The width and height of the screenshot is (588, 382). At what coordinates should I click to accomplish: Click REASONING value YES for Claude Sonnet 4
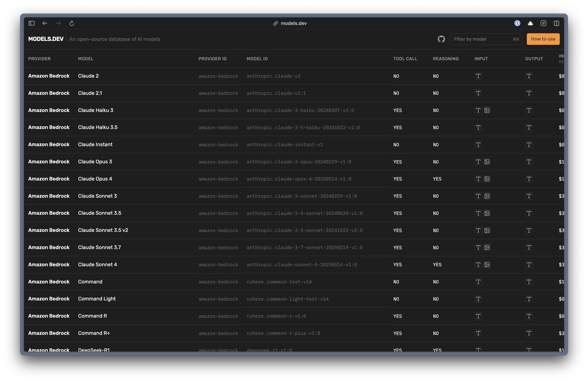click(x=437, y=265)
